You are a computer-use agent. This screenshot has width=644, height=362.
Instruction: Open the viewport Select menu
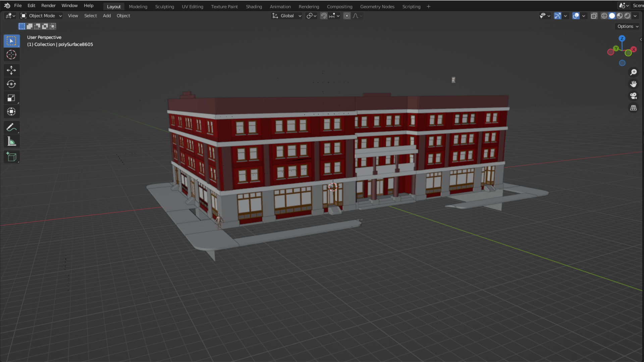click(x=90, y=16)
